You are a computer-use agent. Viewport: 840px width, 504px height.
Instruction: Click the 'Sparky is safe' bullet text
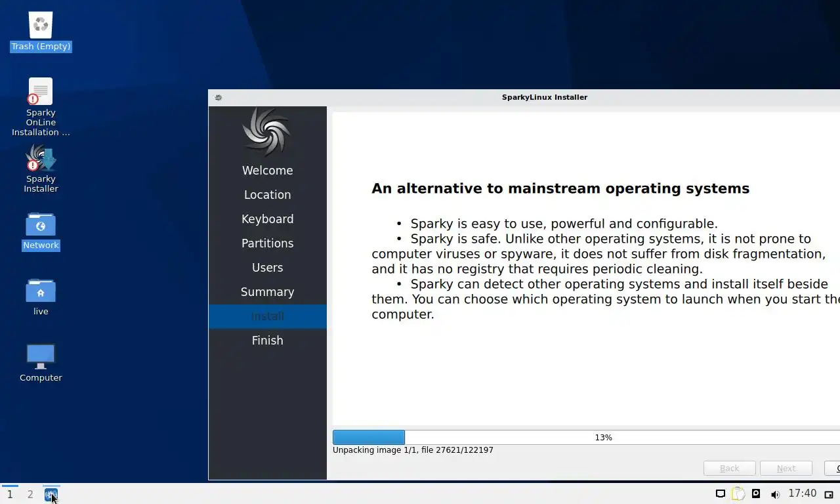pos(598,254)
